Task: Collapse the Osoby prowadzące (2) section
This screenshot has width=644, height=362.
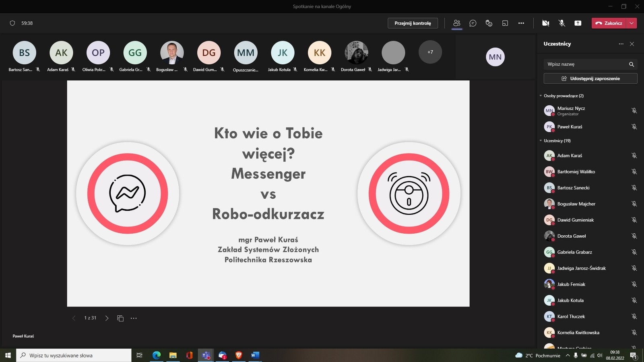Action: tap(541, 96)
